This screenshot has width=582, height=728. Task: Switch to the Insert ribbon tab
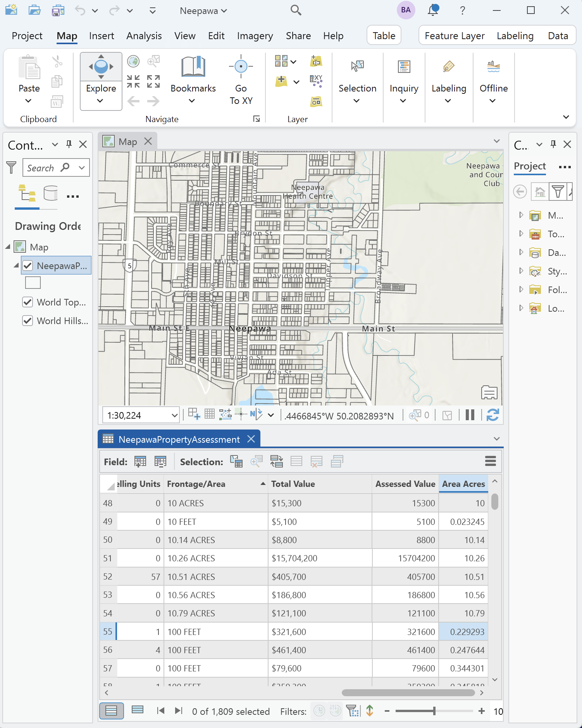pyautogui.click(x=102, y=36)
